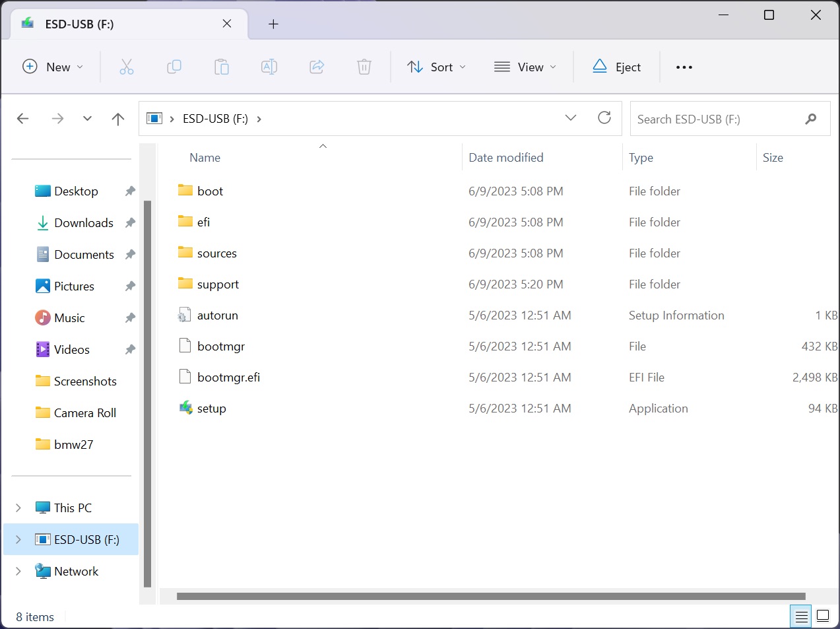The height and width of the screenshot is (629, 840).
Task: Select the boot folder
Action: click(x=210, y=191)
